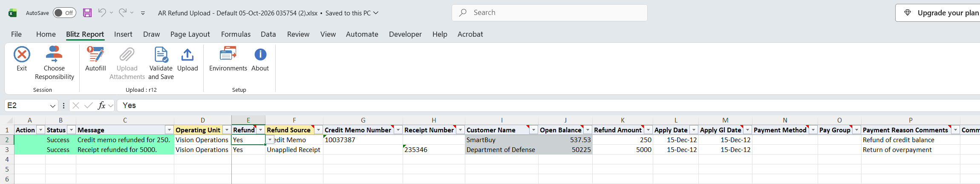Expand the Name Box dropdown
The height and width of the screenshot is (184, 980).
53,105
